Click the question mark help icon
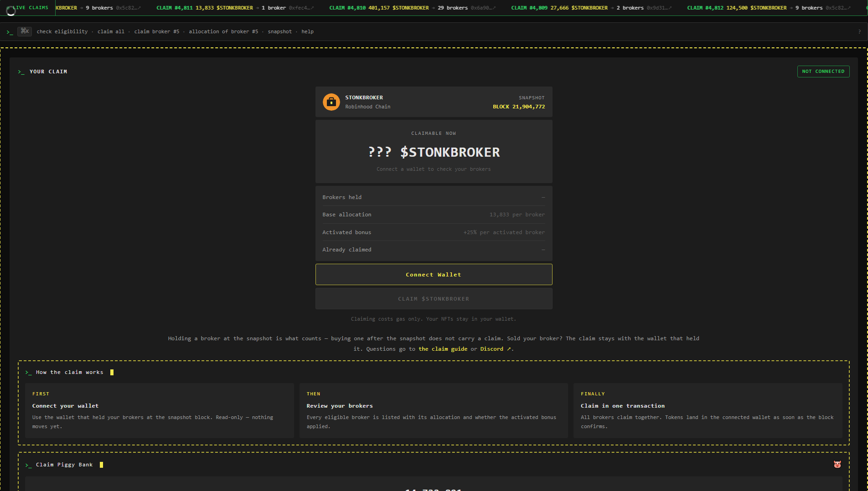 tap(859, 32)
